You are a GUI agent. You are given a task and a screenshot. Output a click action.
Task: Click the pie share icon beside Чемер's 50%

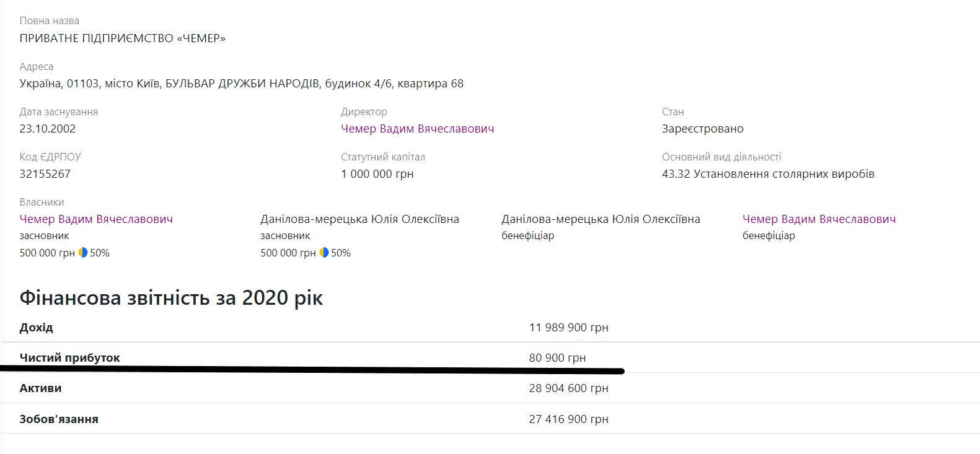tap(82, 253)
